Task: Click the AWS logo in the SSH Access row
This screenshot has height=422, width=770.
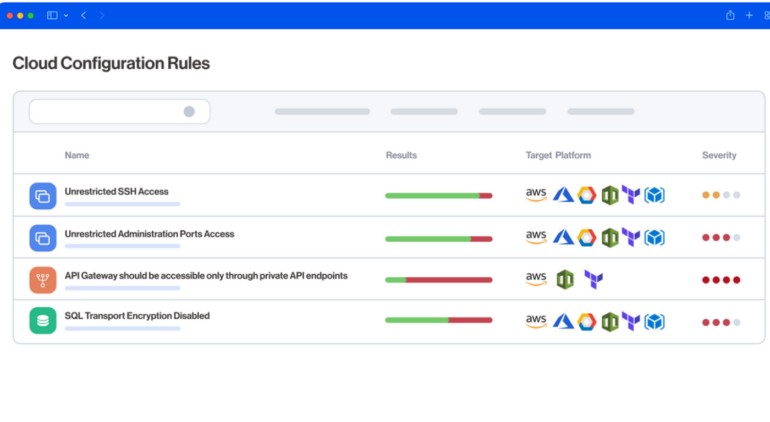Action: [x=537, y=195]
